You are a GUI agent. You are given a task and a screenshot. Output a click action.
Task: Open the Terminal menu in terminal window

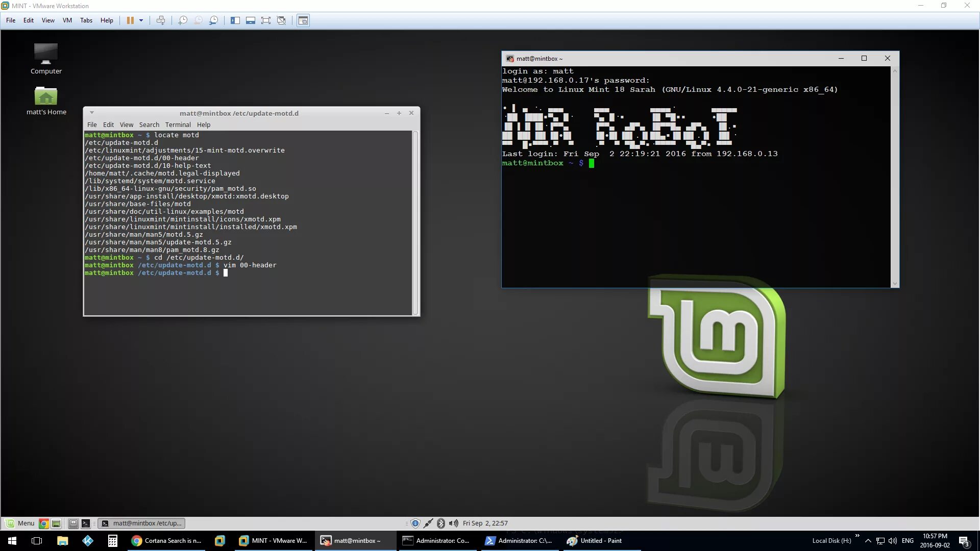click(x=178, y=124)
